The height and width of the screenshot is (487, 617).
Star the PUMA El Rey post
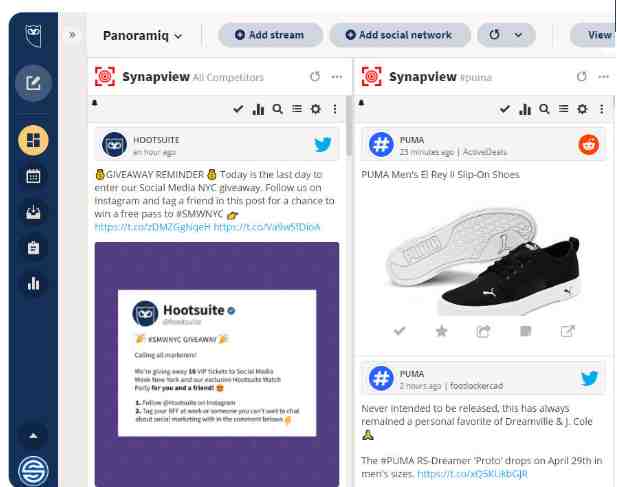442,331
